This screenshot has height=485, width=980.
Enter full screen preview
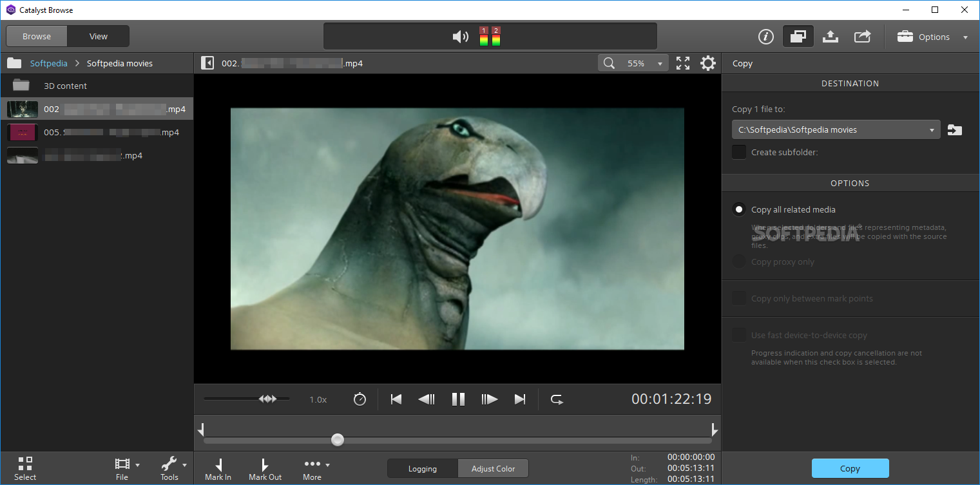pos(683,63)
